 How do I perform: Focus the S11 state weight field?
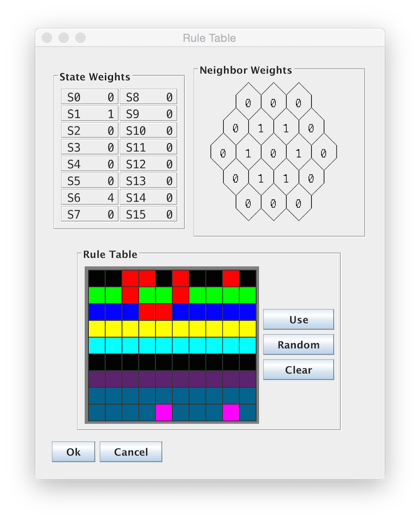[x=149, y=147]
